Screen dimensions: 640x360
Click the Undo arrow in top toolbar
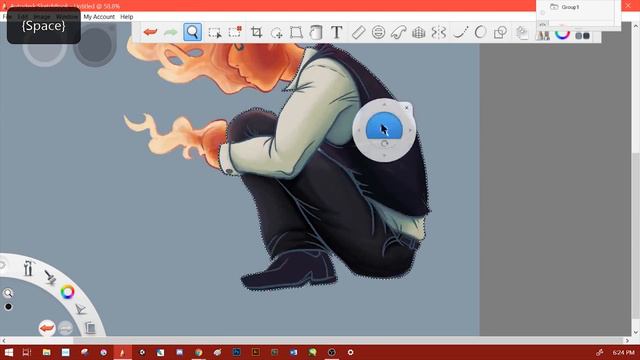tap(151, 32)
